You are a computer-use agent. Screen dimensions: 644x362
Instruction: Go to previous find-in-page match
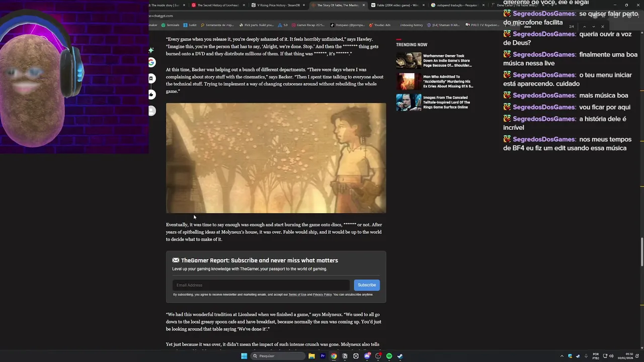584,27
